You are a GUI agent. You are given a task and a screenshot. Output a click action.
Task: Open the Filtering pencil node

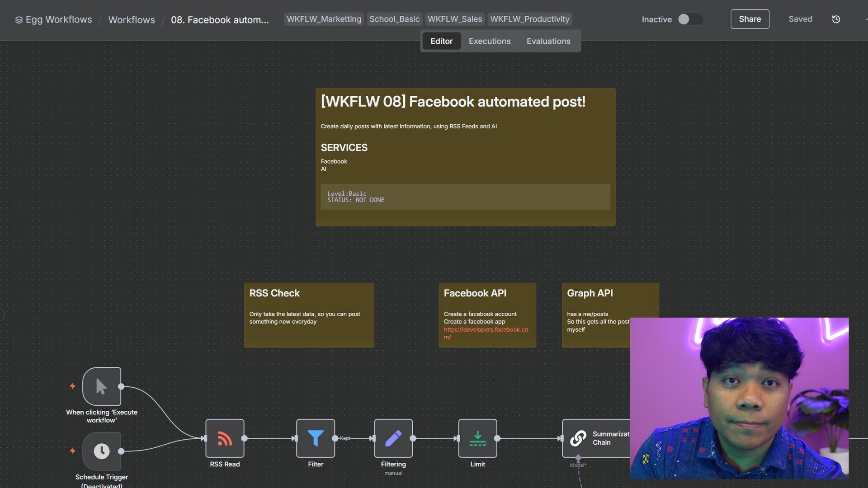pos(393,438)
